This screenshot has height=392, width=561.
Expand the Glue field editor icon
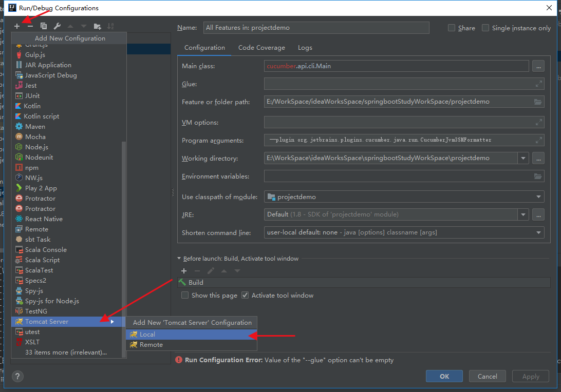[538, 84]
